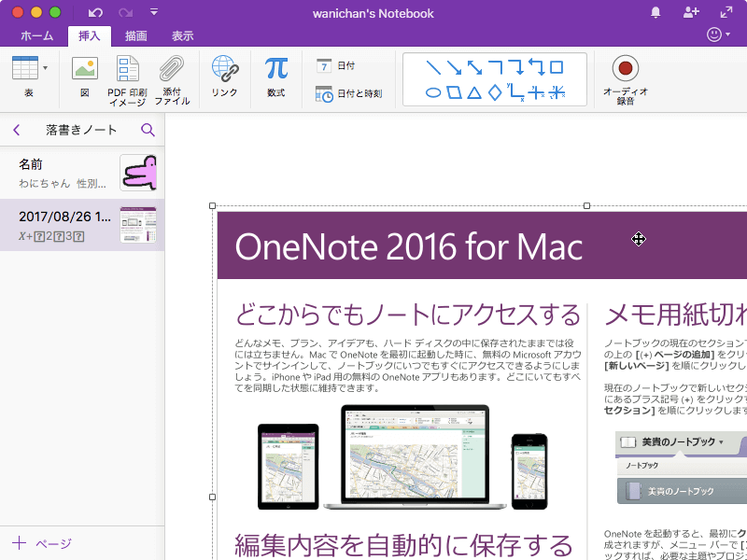
Task: Search notes with the magnifier icon
Action: 148,130
